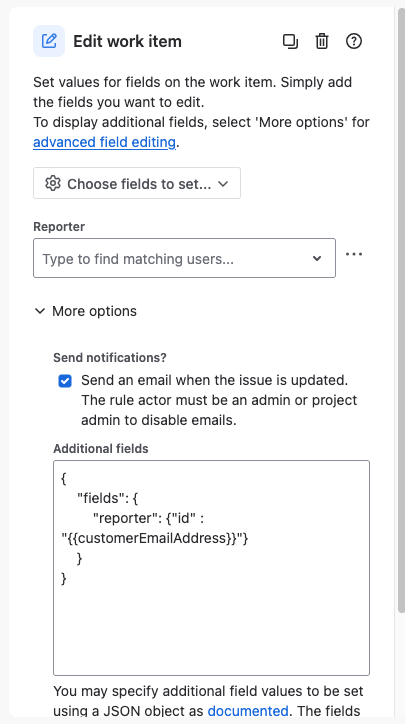Click the gear icon in Choose fields

point(53,183)
